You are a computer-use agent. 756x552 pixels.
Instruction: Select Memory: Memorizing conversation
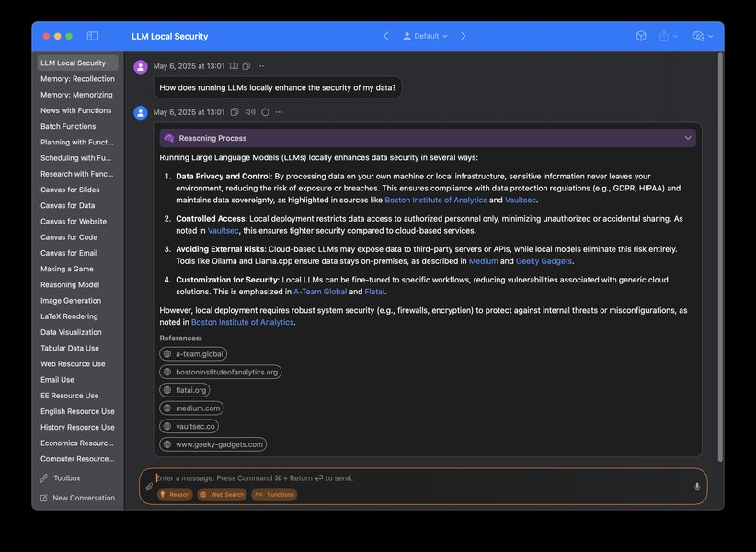77,95
